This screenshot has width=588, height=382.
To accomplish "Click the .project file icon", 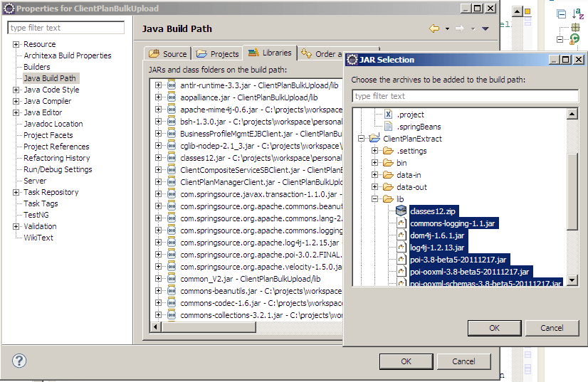I will coord(388,115).
